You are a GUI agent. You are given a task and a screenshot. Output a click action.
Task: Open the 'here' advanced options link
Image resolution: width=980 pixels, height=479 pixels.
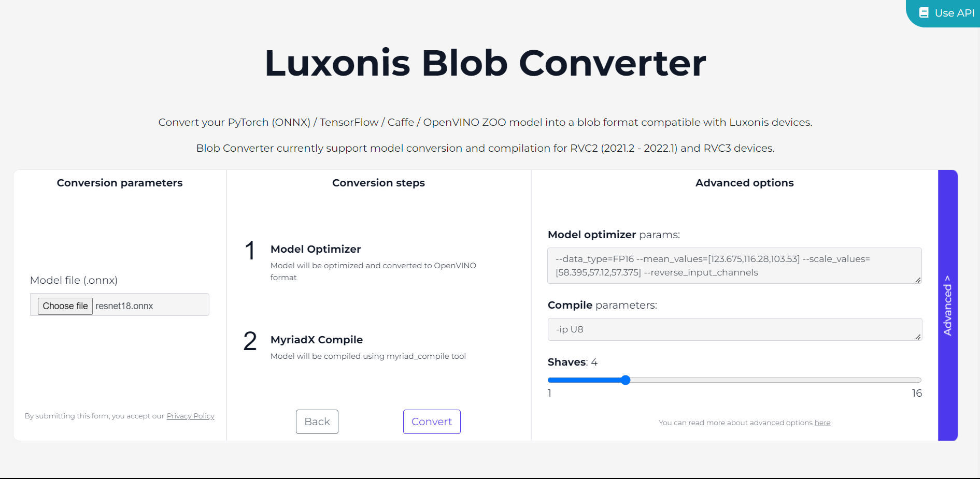(822, 423)
